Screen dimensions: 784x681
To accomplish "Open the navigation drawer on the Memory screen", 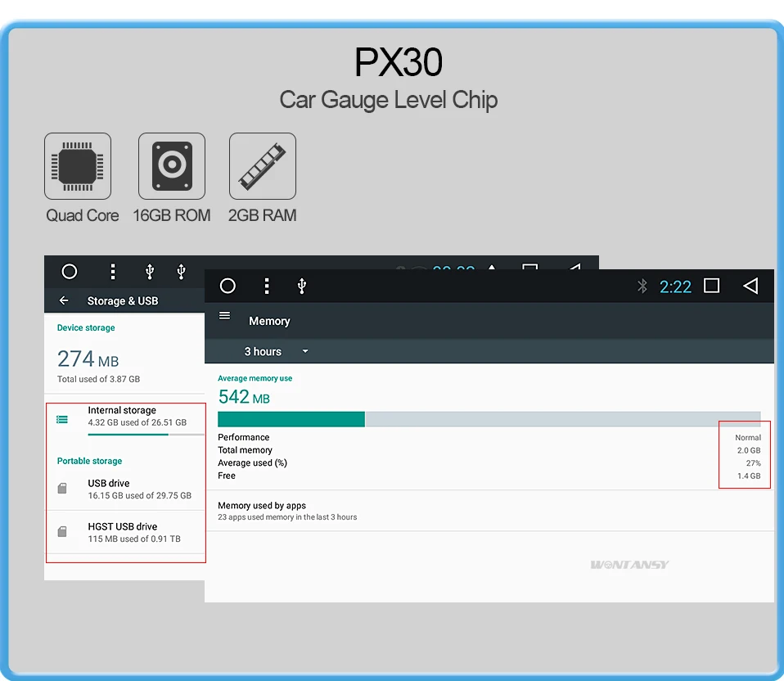I will [224, 315].
